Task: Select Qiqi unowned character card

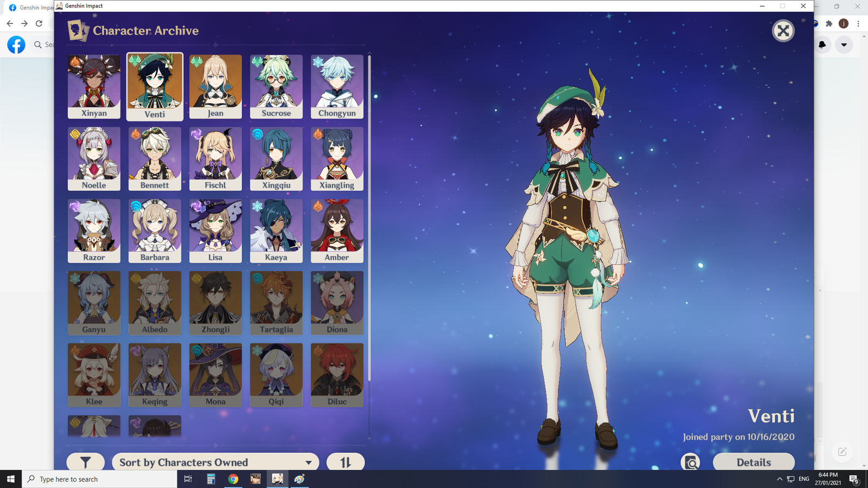Action: [276, 375]
